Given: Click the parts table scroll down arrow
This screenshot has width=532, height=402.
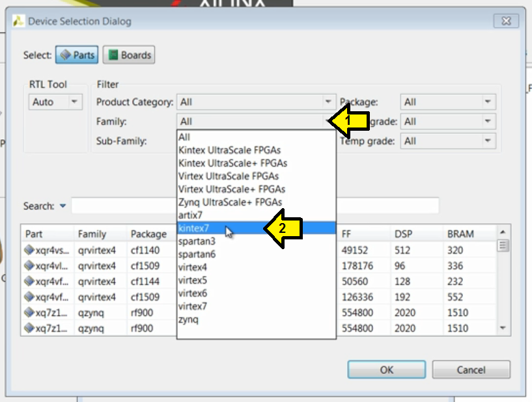Looking at the screenshot, I should (503, 328).
